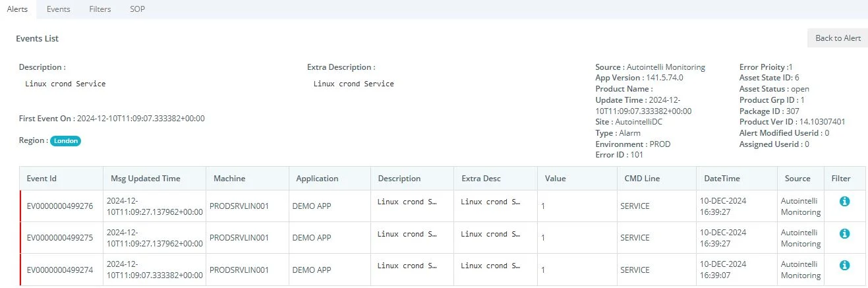Switch to the SOP tab
Screen dimensions: 868x288
(137, 9)
